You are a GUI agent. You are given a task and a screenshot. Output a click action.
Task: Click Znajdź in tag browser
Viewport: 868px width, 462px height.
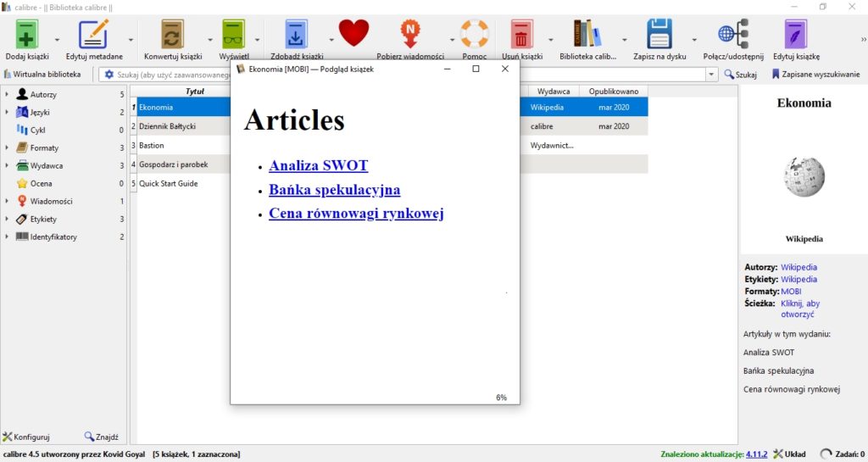(x=102, y=437)
